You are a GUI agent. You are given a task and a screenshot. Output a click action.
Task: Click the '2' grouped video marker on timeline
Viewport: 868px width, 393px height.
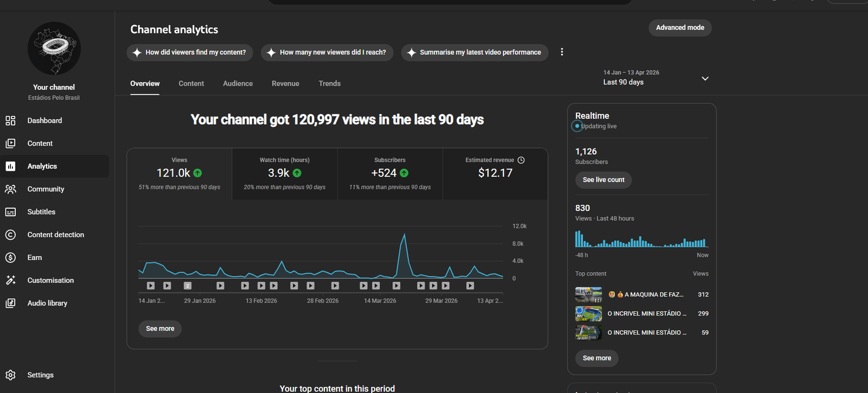187,286
